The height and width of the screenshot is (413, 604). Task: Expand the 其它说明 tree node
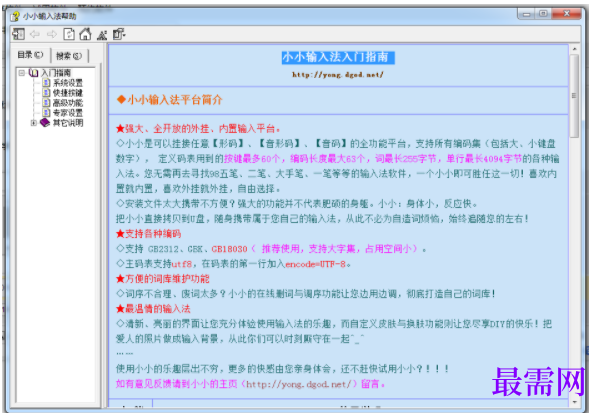[x=34, y=123]
